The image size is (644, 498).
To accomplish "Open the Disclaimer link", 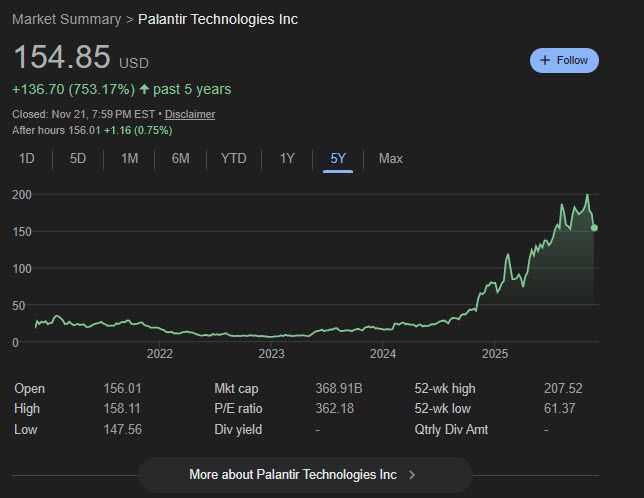I will pos(190,114).
